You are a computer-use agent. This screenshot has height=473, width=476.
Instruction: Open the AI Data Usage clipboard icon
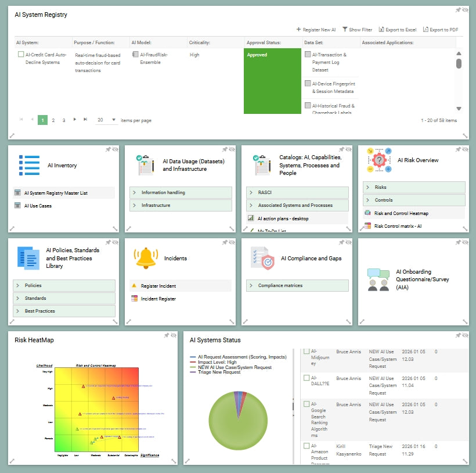(145, 165)
